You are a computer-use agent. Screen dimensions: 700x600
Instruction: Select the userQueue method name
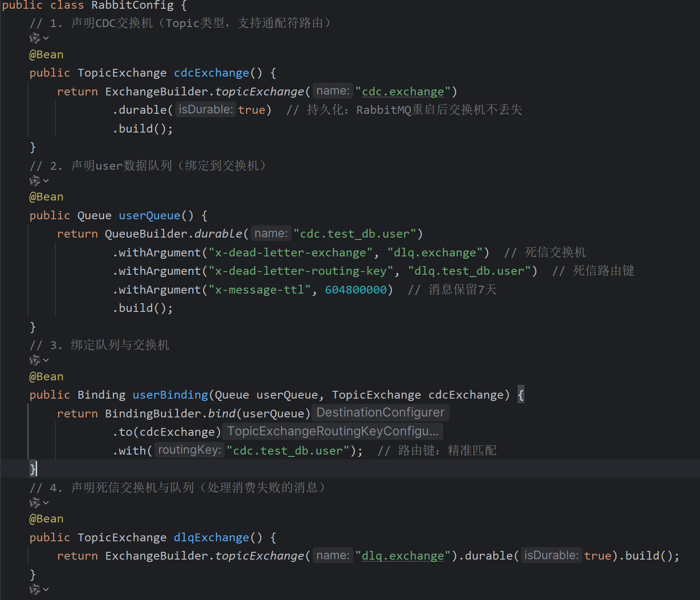[x=149, y=215]
